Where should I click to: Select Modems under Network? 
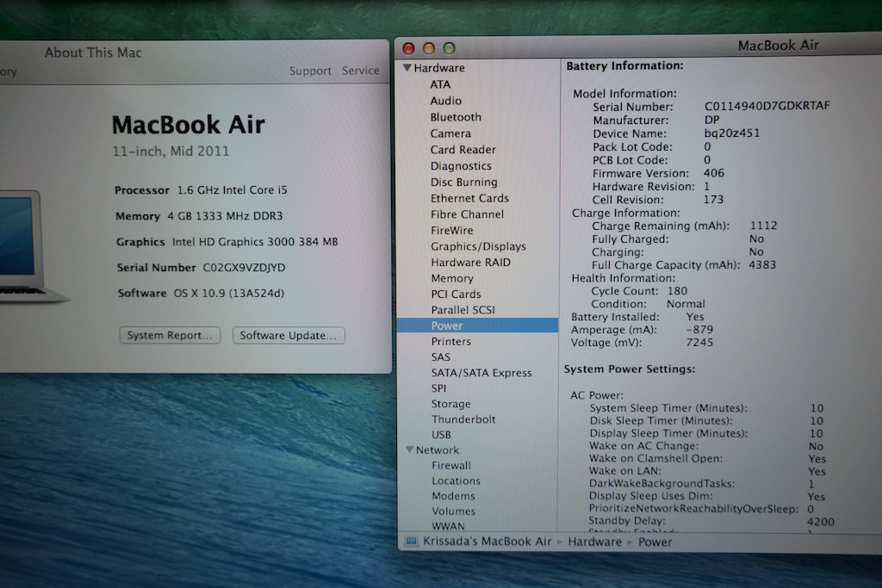453,496
